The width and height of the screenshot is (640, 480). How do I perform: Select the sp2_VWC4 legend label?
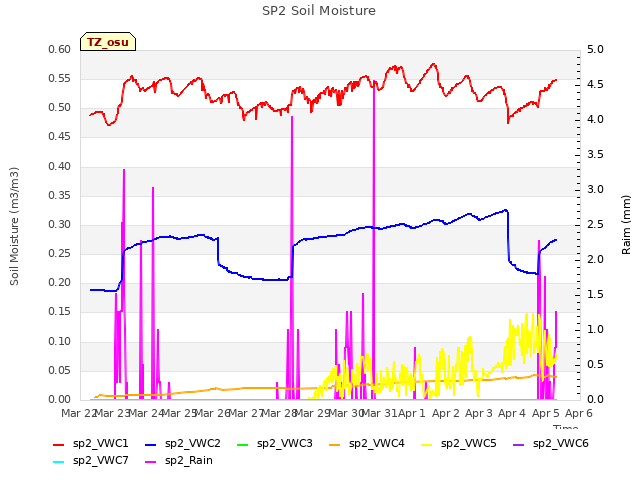[377, 443]
